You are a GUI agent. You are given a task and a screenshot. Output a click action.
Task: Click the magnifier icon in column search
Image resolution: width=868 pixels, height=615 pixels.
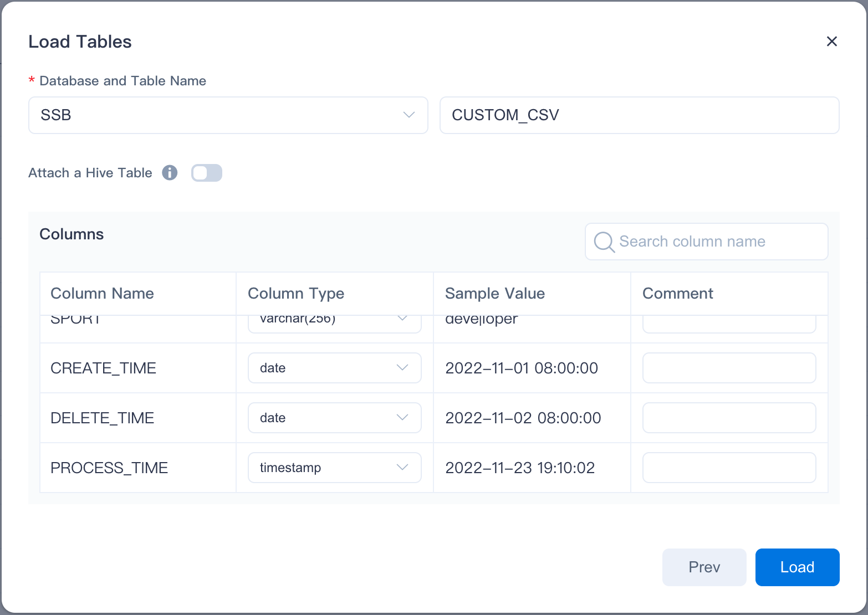click(x=604, y=242)
